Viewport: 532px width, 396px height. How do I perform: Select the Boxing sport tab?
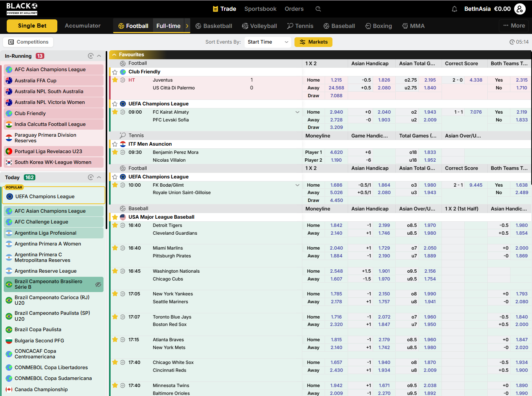378,26
